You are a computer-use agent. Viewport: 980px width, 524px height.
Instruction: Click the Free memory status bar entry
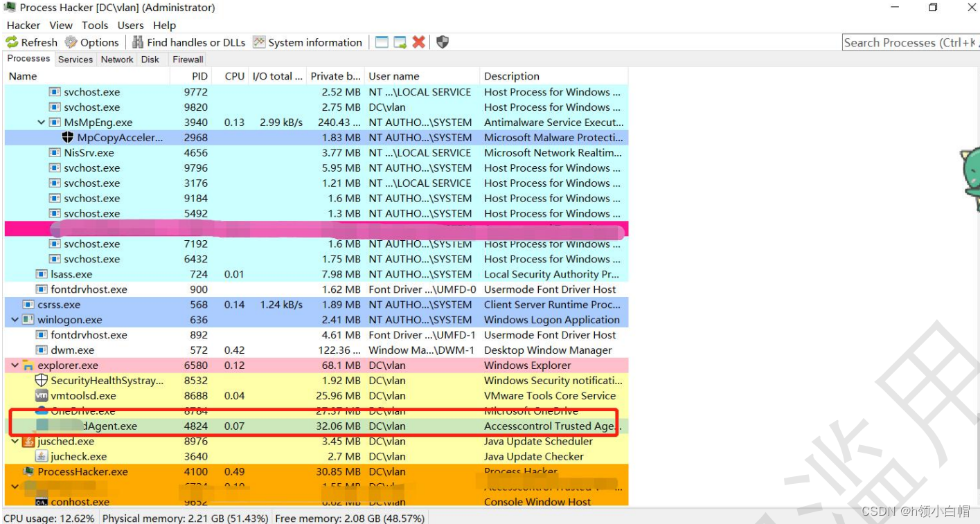click(x=350, y=518)
